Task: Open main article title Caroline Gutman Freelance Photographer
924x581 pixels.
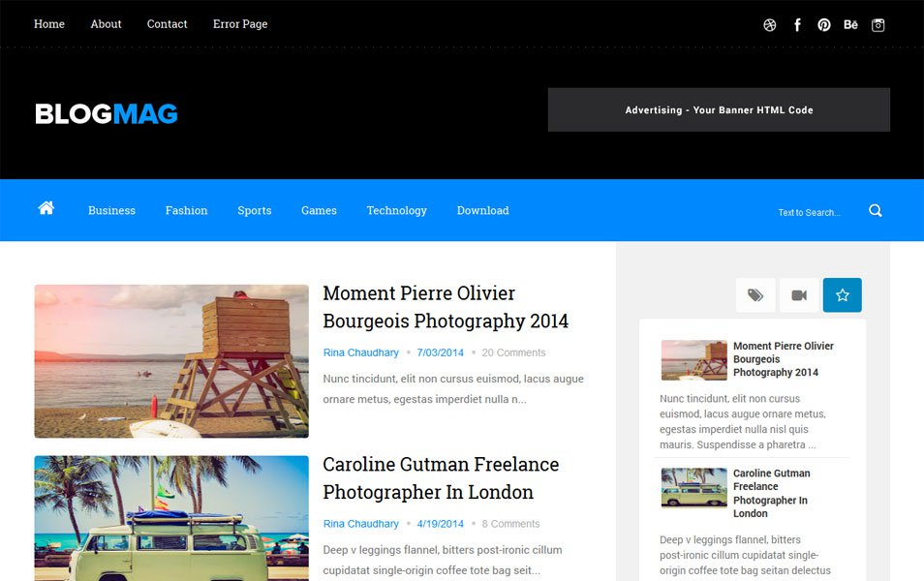Action: pyautogui.click(x=441, y=478)
